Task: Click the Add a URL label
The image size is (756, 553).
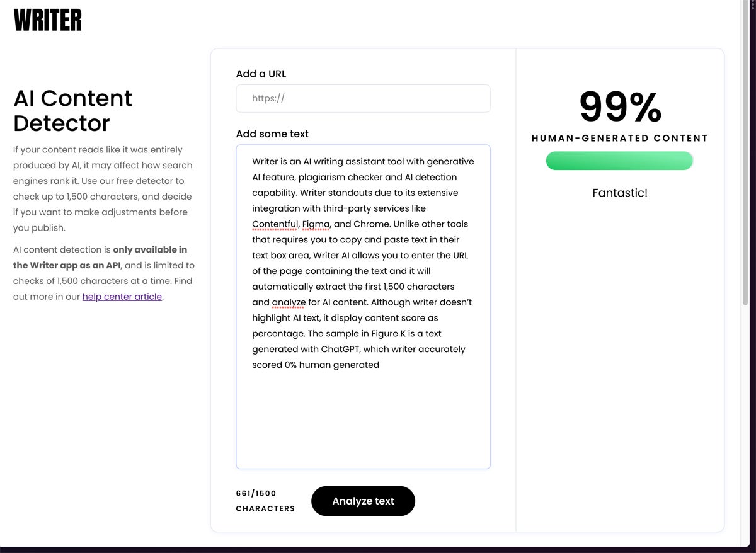Action: [x=261, y=74]
